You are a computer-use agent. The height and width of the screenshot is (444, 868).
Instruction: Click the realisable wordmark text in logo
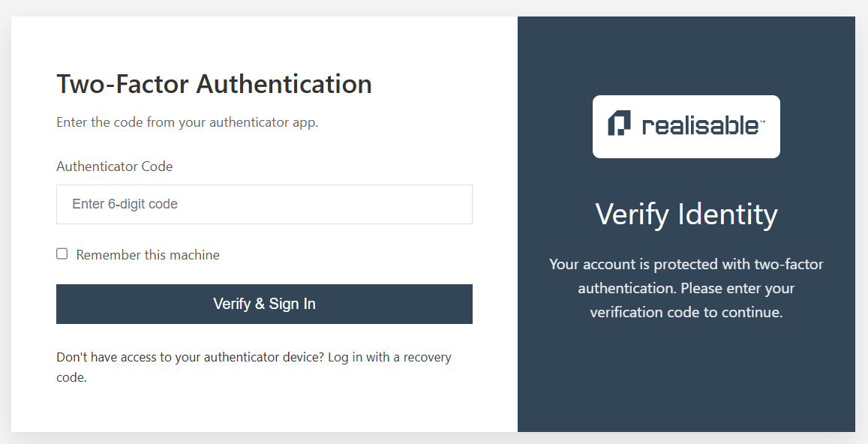click(x=700, y=125)
